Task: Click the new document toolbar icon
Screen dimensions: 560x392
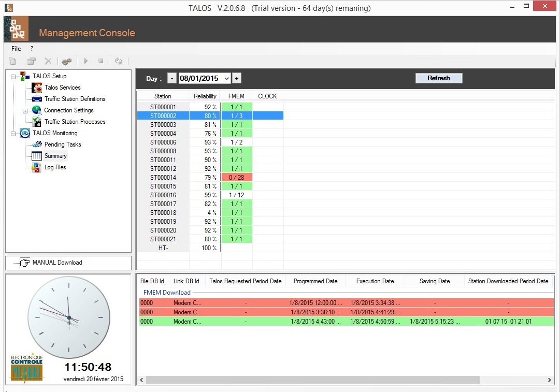Action: (x=12, y=62)
